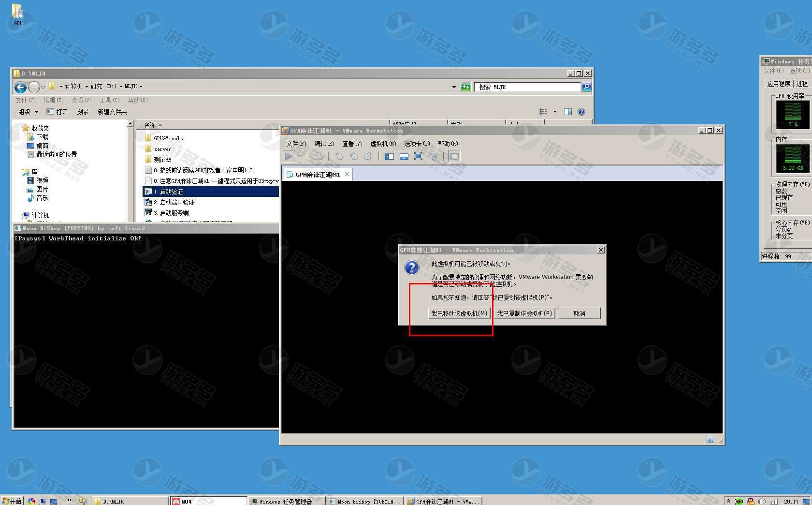Switch to 进程 tab in Task Manager
The image size is (812, 505).
click(x=802, y=84)
